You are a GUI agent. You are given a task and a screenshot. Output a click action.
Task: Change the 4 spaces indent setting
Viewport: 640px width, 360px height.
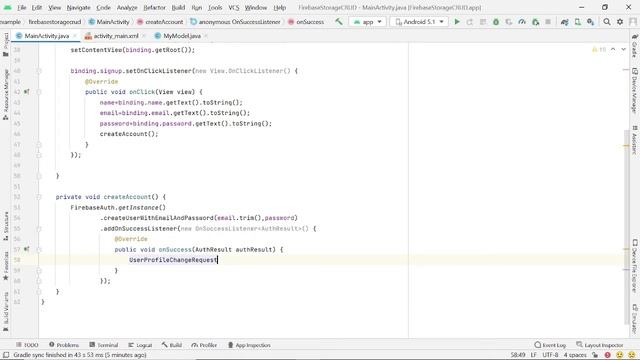[575, 355]
